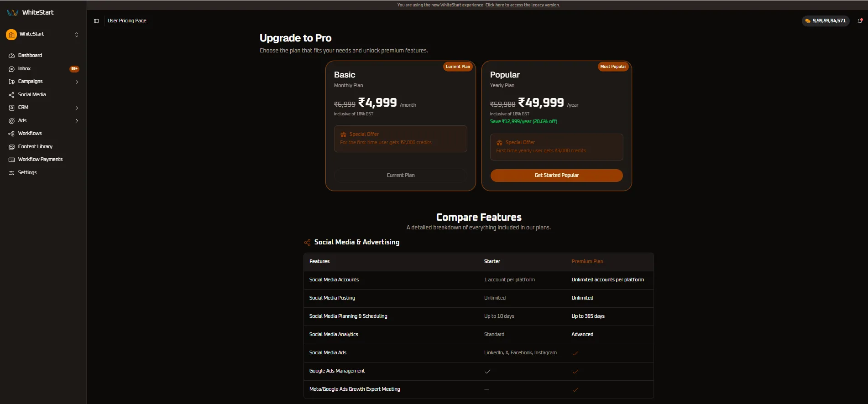Click the Social Media Accounts row label

pos(334,280)
